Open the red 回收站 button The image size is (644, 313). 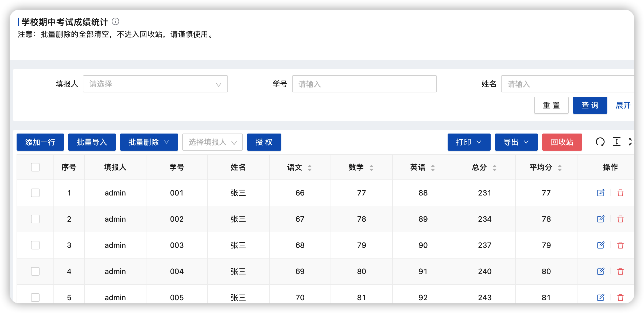(x=562, y=142)
